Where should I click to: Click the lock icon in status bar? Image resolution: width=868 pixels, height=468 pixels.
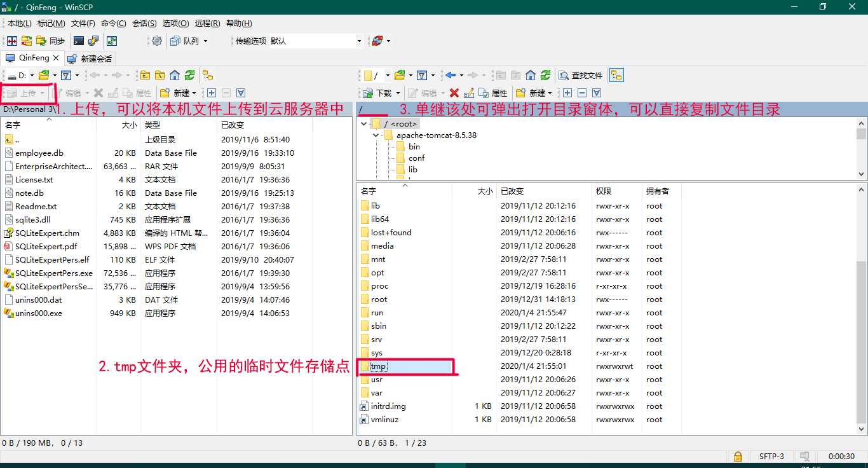click(738, 456)
